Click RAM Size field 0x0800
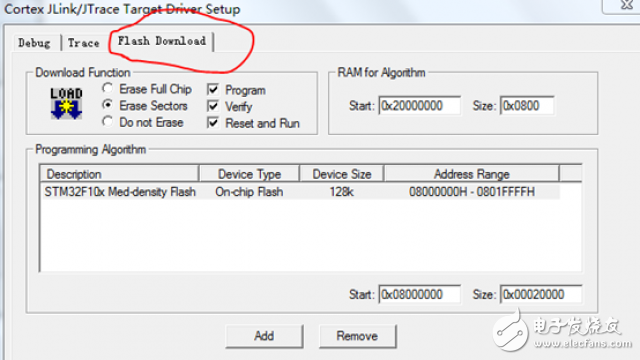640x360 pixels. tap(527, 106)
